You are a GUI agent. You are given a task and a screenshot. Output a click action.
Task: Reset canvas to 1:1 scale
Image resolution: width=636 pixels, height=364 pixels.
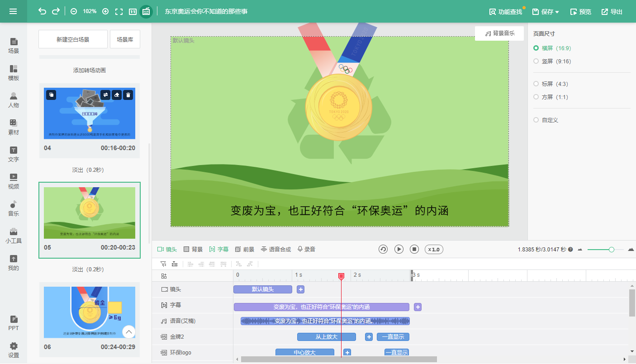pos(133,11)
